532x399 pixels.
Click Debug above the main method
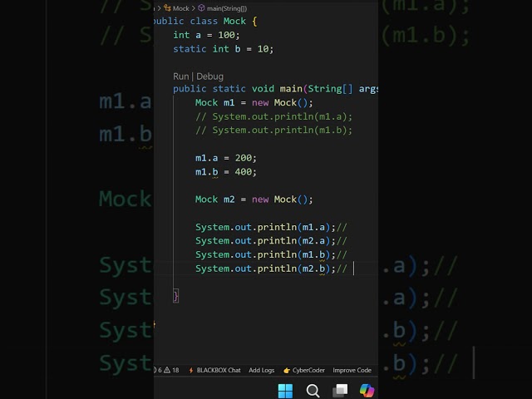209,76
